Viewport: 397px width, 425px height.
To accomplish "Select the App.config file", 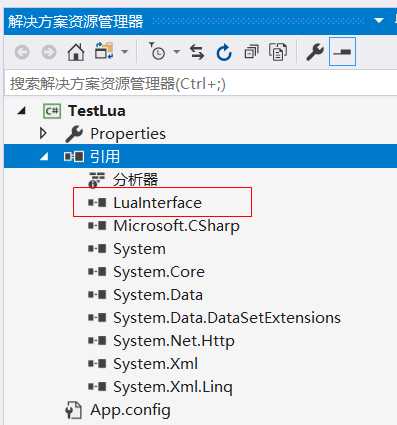I will pos(130,410).
